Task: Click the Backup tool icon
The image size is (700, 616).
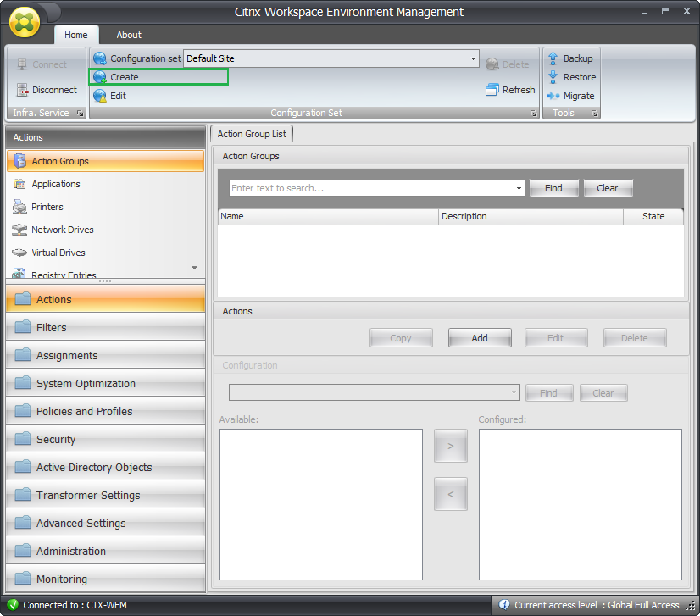Action: click(553, 58)
